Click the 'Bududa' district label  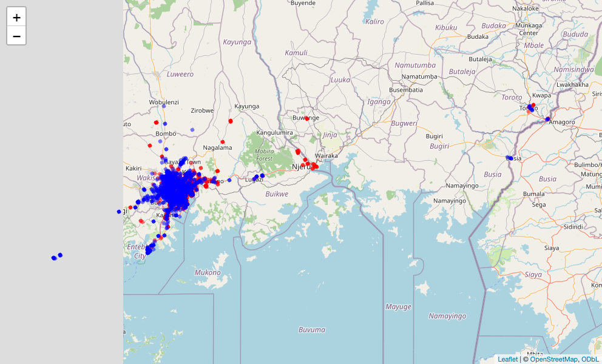point(575,34)
